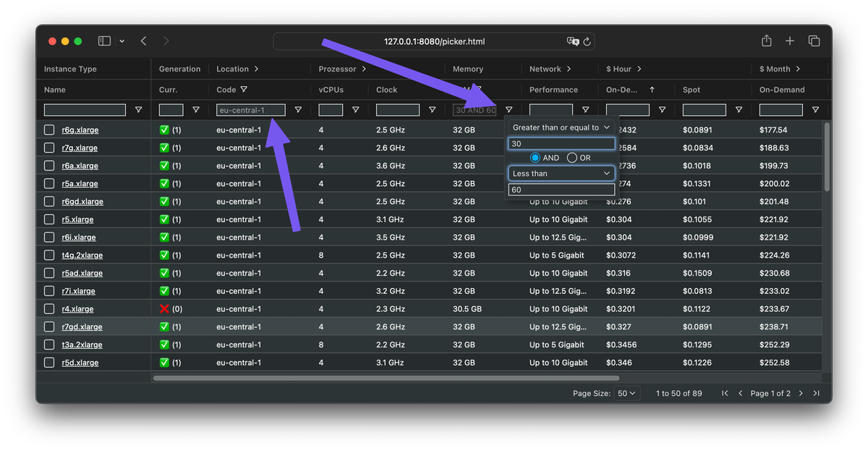The width and height of the screenshot is (868, 451).
Task: Open the tab overview icon
Action: pyautogui.click(x=814, y=41)
